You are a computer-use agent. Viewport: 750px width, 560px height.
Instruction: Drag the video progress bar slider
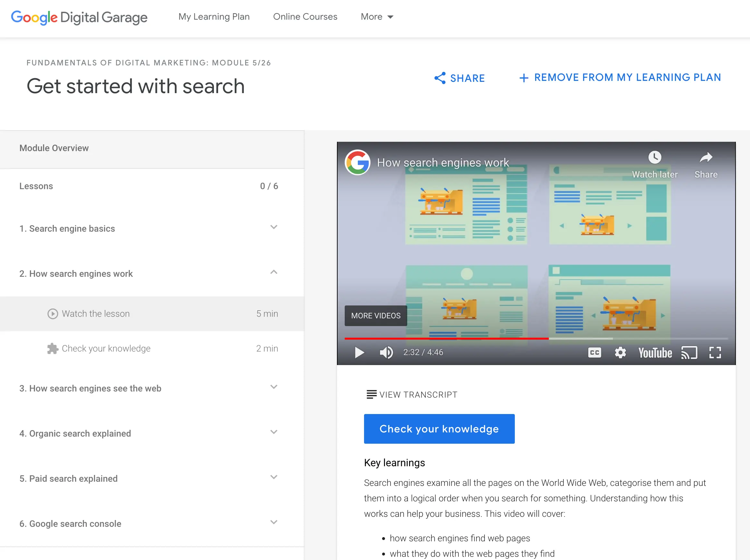click(548, 339)
